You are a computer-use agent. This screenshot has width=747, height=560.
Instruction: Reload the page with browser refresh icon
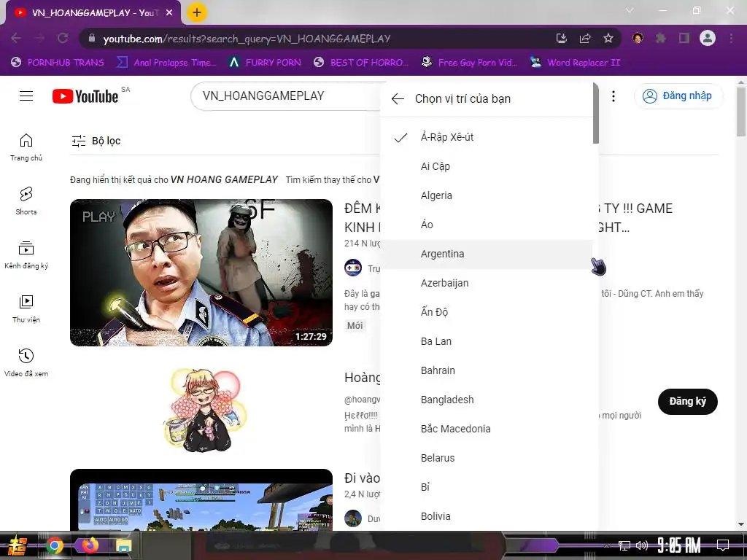click(63, 38)
